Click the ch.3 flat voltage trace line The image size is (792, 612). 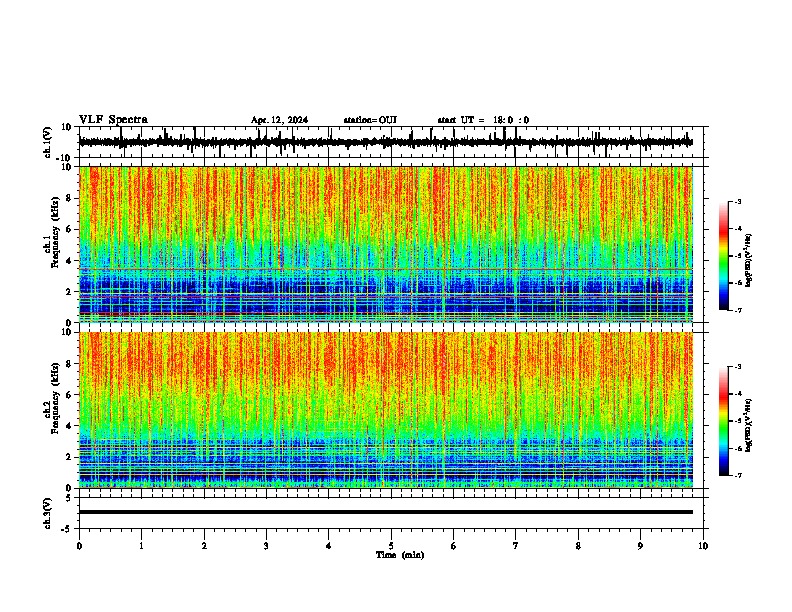(x=386, y=512)
